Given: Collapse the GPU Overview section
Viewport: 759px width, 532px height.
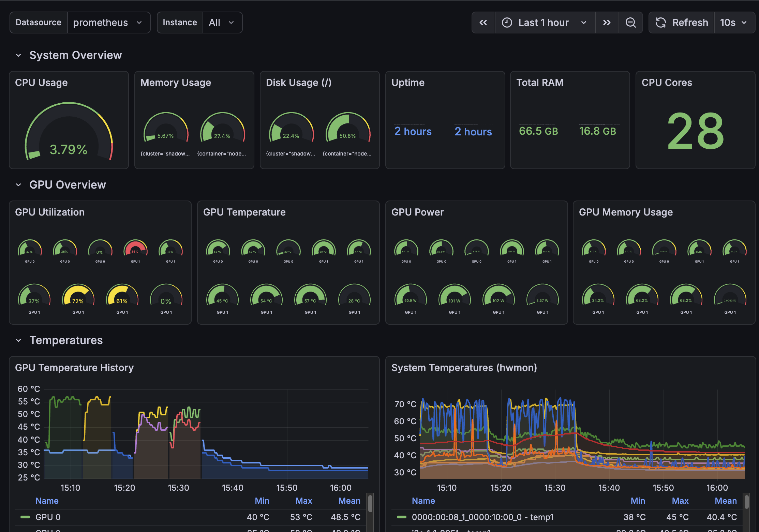Looking at the screenshot, I should point(19,184).
